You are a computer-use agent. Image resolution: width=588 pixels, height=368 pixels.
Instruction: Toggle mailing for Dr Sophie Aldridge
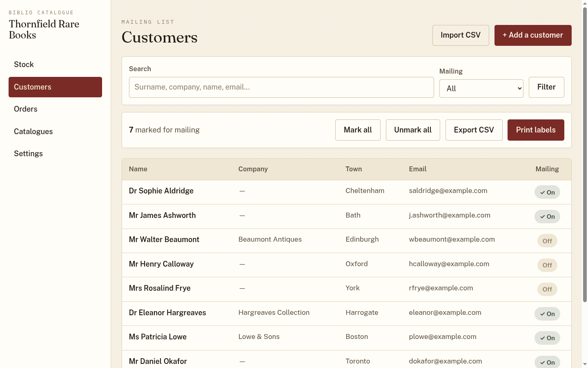(547, 192)
